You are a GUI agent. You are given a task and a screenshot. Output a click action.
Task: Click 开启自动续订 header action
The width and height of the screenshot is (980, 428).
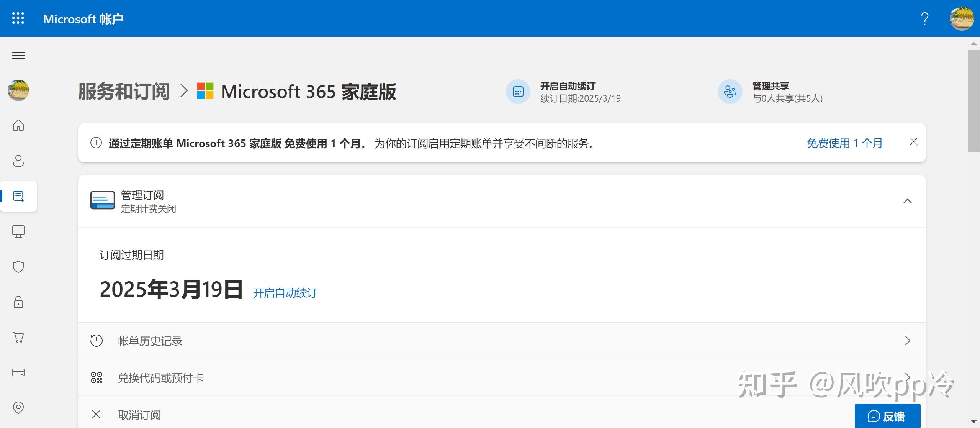[568, 86]
